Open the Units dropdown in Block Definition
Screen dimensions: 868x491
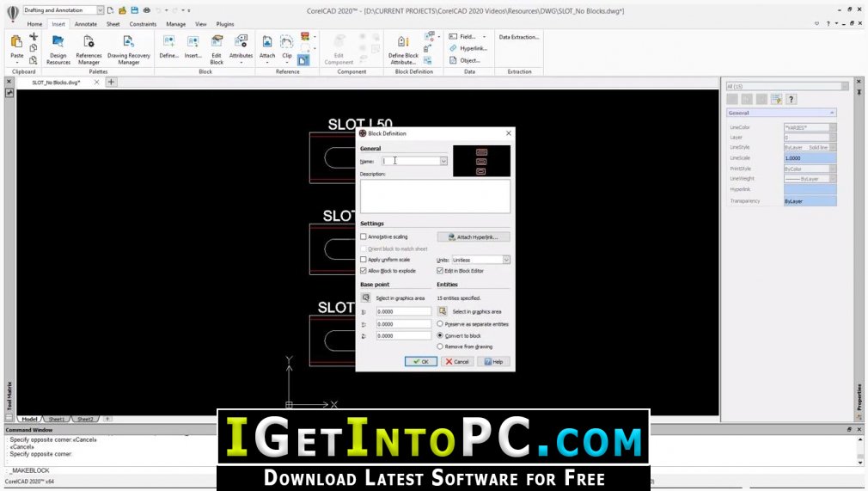coord(506,260)
